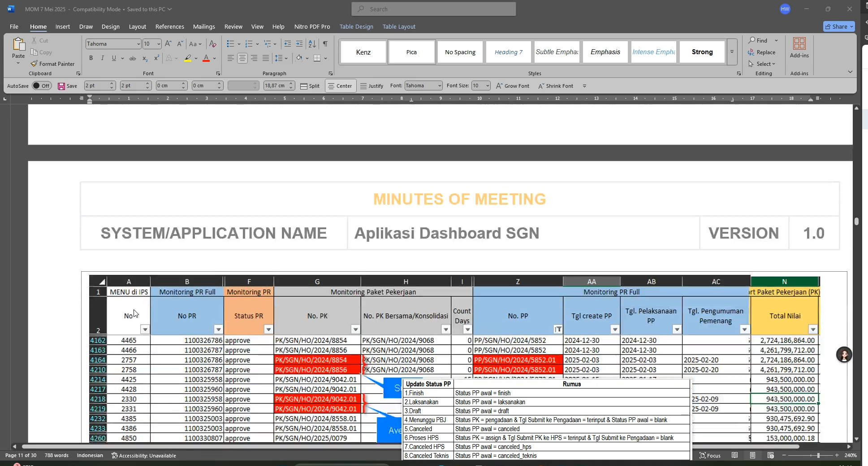Click the Strikethrough icon
868x466 pixels.
point(133,58)
